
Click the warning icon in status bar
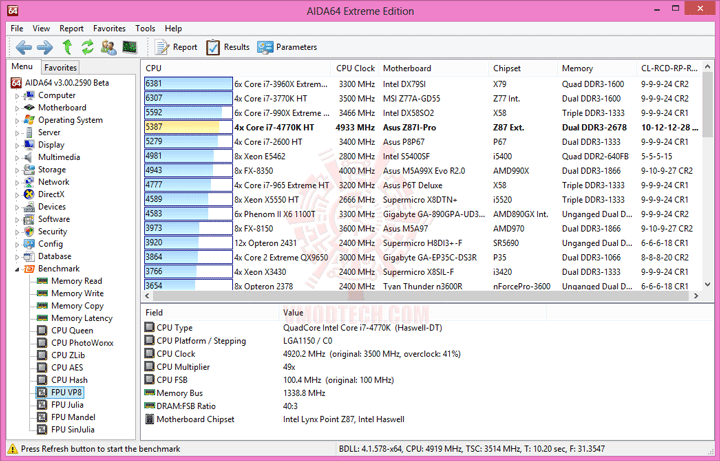[x=13, y=449]
